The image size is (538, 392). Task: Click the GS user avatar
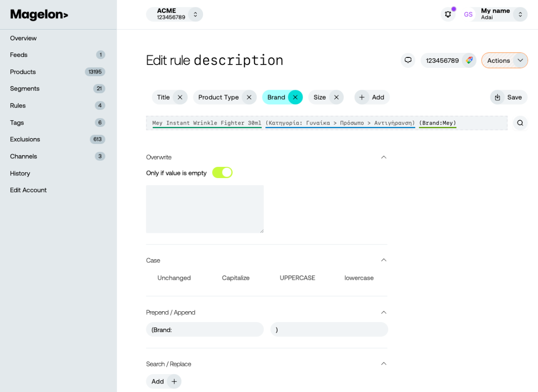click(x=468, y=14)
